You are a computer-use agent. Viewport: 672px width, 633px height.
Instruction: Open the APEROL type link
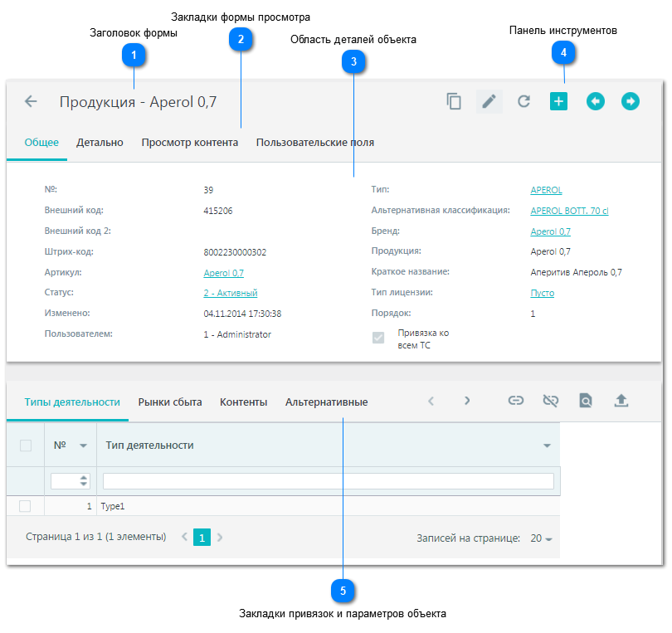point(546,190)
